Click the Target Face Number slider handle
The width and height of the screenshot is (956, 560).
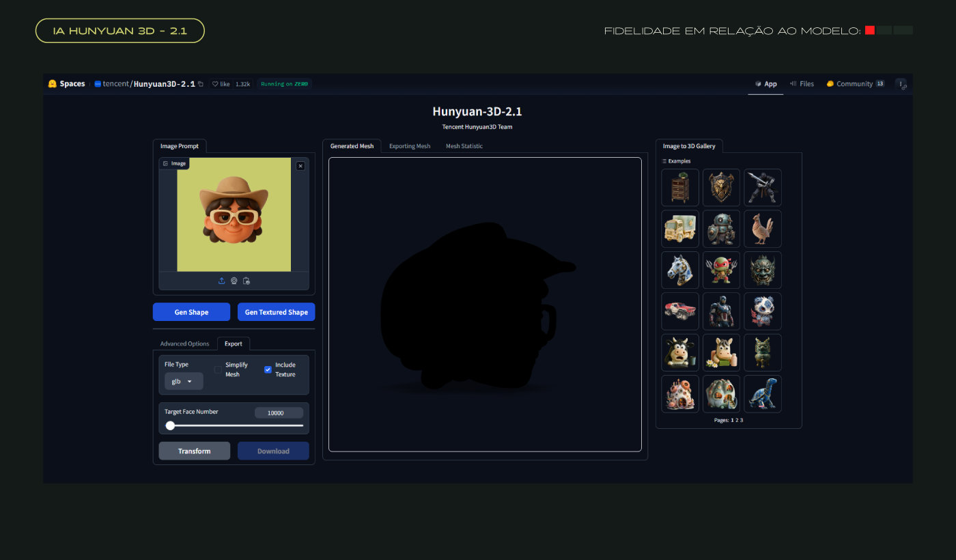(x=170, y=425)
